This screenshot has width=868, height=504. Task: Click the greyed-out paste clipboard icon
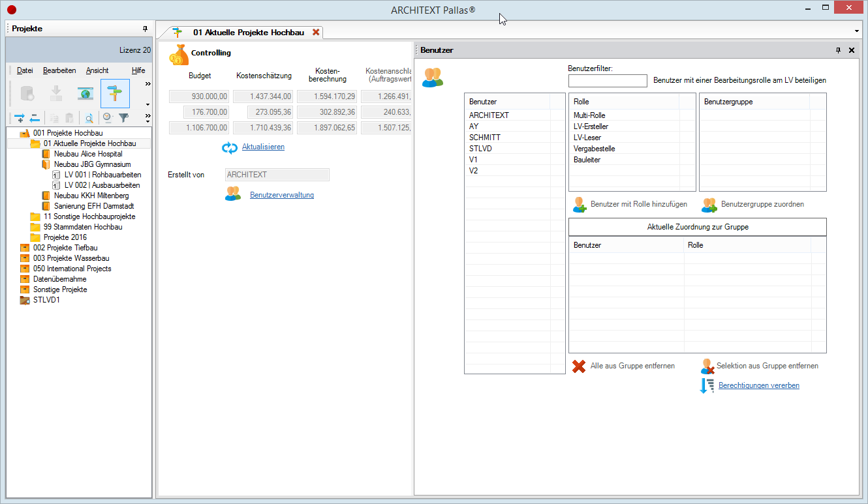[x=69, y=118]
